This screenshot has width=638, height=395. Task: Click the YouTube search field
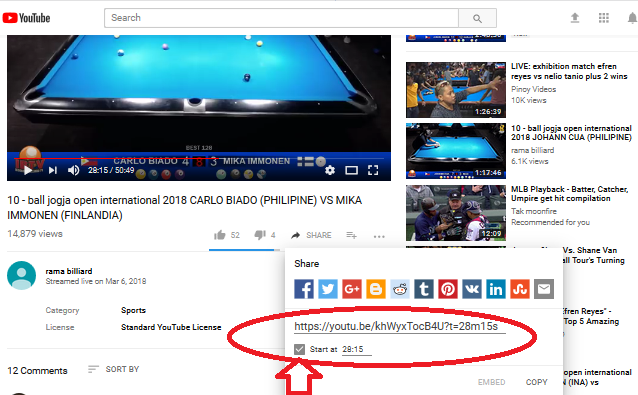click(x=281, y=18)
